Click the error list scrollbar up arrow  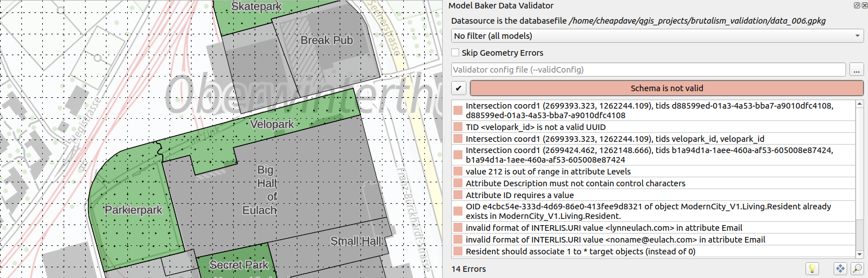pos(859,104)
